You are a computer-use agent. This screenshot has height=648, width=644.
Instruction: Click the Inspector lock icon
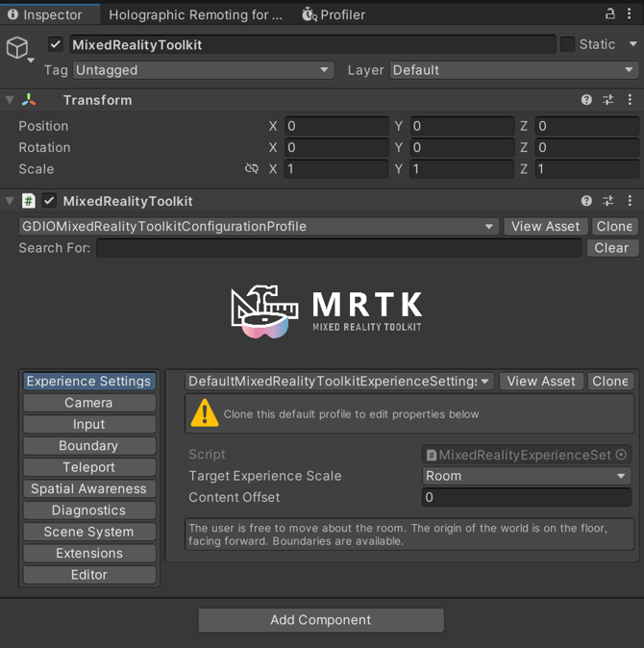click(610, 13)
